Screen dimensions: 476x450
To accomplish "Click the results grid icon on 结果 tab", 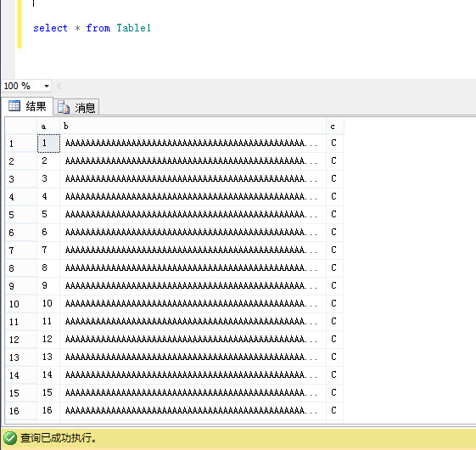I will pyautogui.click(x=14, y=106).
